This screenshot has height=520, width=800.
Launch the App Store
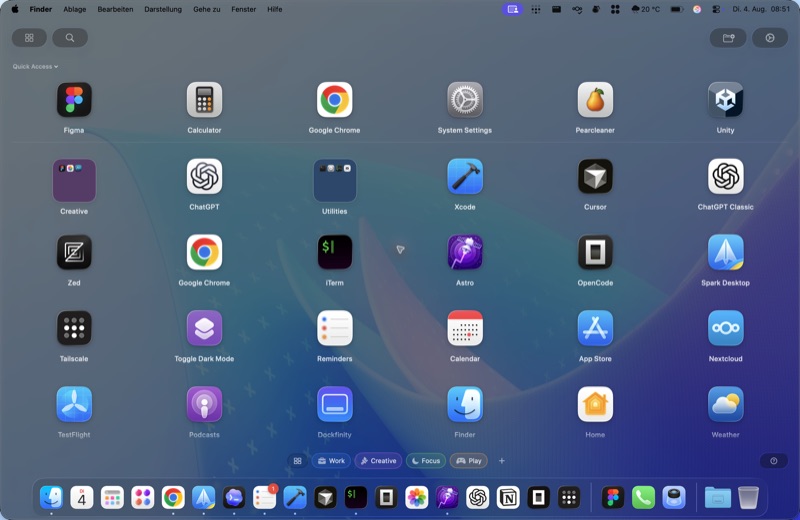click(595, 328)
